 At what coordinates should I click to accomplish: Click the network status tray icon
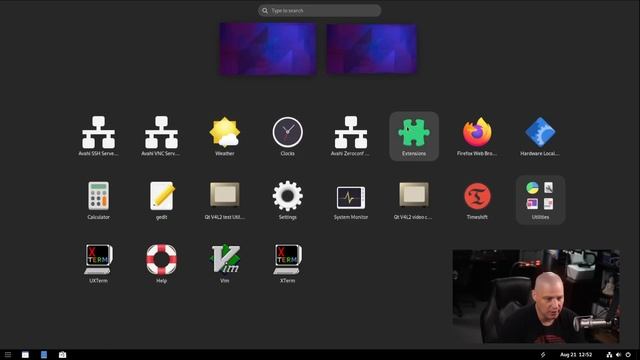pyautogui.click(x=609, y=355)
